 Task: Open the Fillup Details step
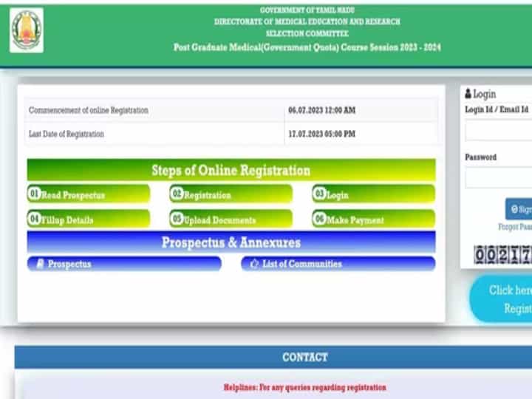coord(89,219)
